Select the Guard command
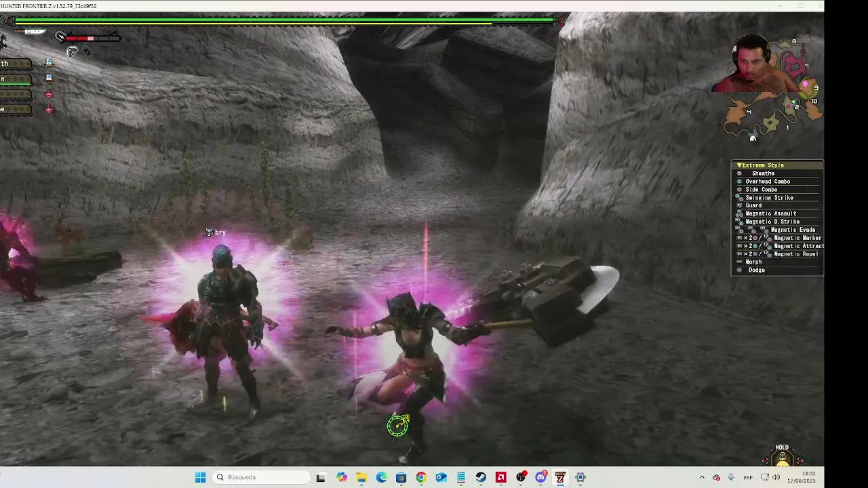This screenshot has width=868, height=488. pos(753,205)
